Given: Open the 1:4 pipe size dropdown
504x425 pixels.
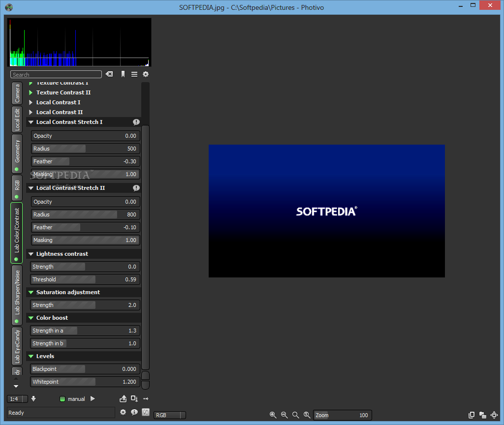Looking at the screenshot, I should 17,399.
